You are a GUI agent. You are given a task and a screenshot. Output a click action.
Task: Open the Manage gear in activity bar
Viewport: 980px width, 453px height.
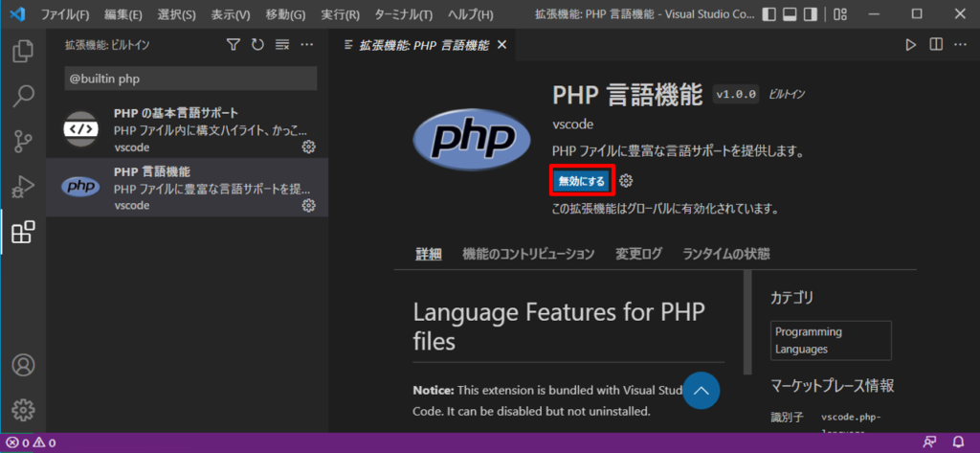23,410
